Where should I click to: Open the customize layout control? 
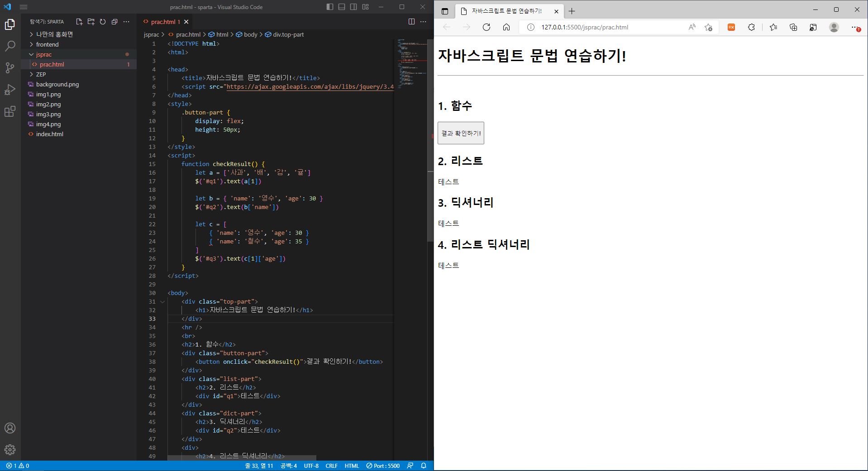click(x=366, y=7)
